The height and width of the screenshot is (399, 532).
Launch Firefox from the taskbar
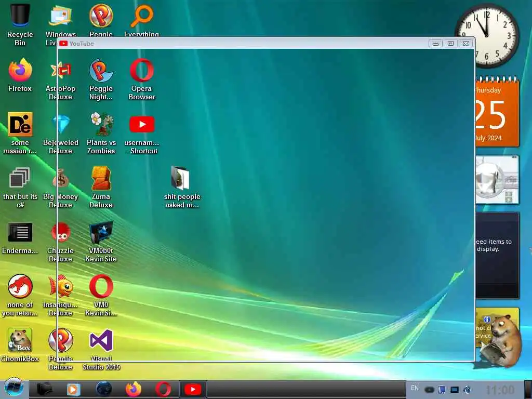pyautogui.click(x=134, y=389)
